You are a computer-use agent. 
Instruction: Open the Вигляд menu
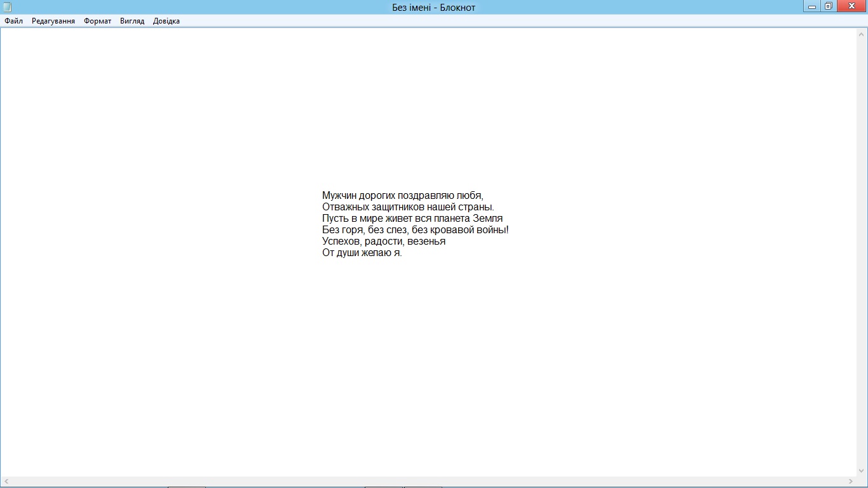132,21
